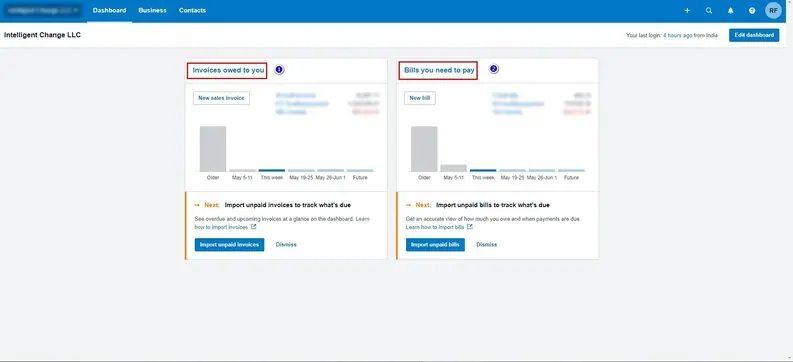Click the Older bar in bills chart
793x362 pixels.
tap(424, 149)
